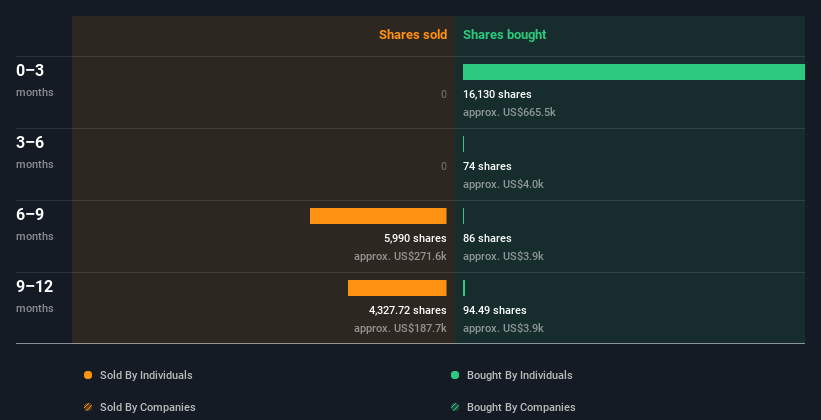The image size is (821, 420).
Task: Click the thin green 6–9 months bought bar
Action: [463, 216]
